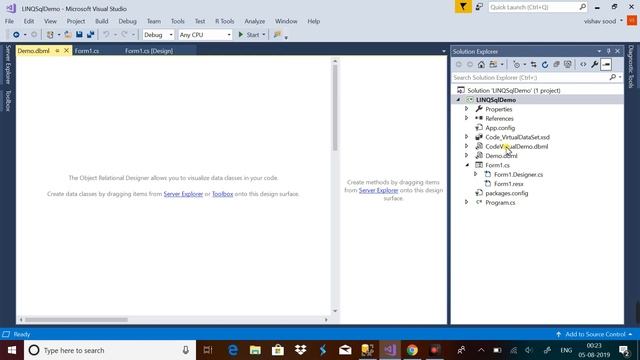Open Properties wrench icon in Solution Explorer
Screen dimensions: 640x360
(595, 64)
